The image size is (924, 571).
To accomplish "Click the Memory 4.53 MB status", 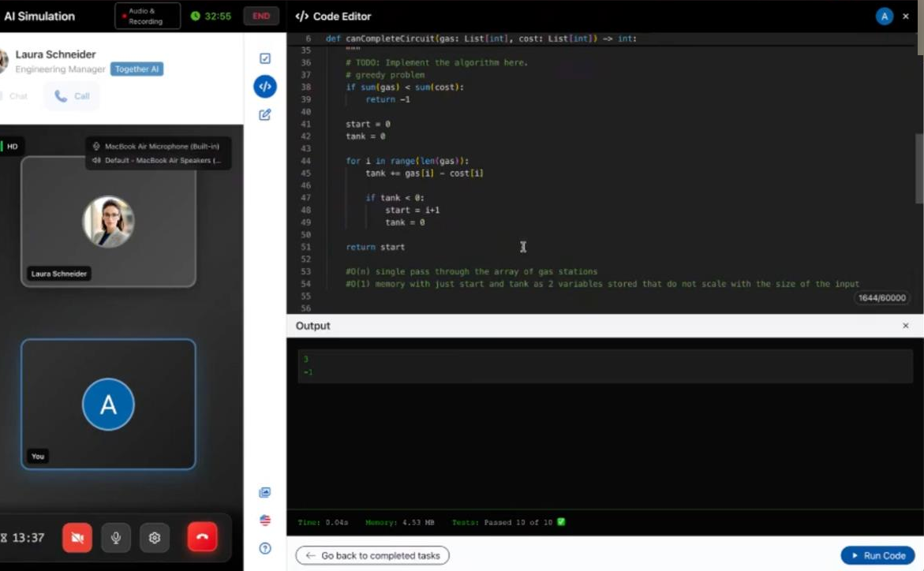I will tap(399, 522).
